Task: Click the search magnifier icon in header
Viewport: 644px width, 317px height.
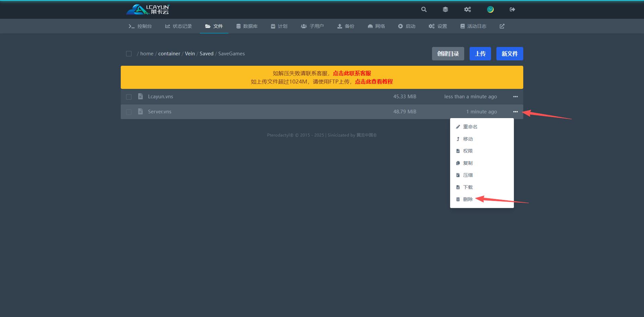Action: coord(424,9)
